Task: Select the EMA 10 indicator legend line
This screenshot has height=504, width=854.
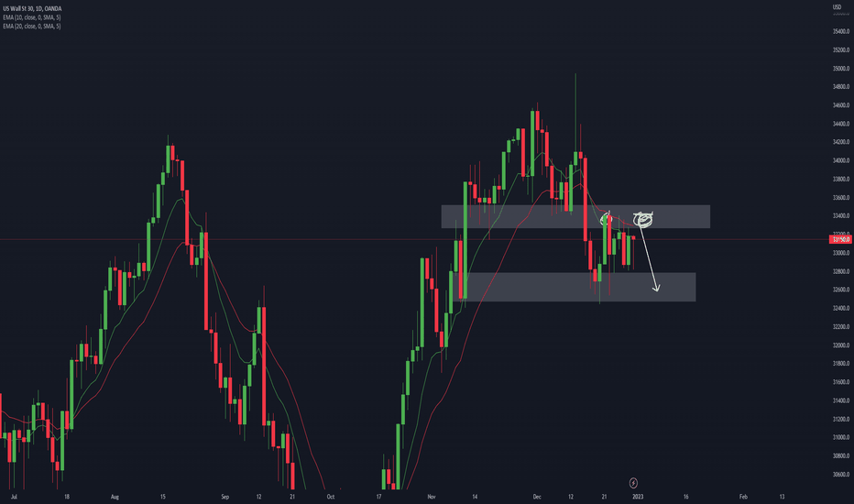Action: tap(31, 17)
